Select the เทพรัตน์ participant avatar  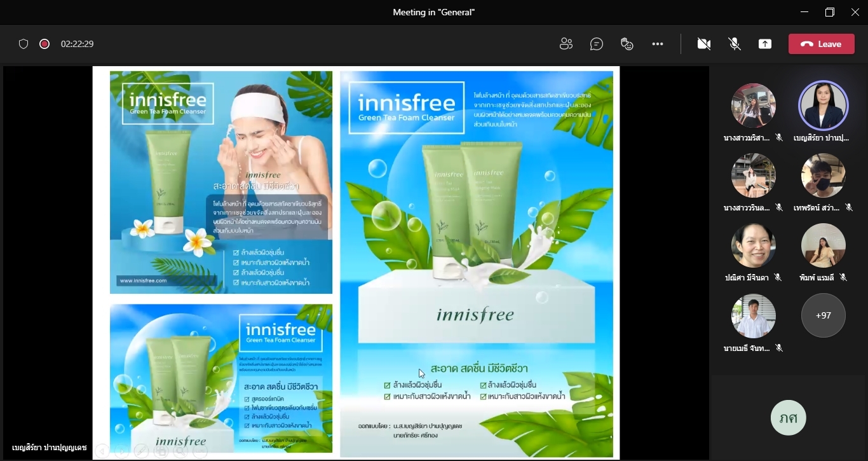pos(824,175)
